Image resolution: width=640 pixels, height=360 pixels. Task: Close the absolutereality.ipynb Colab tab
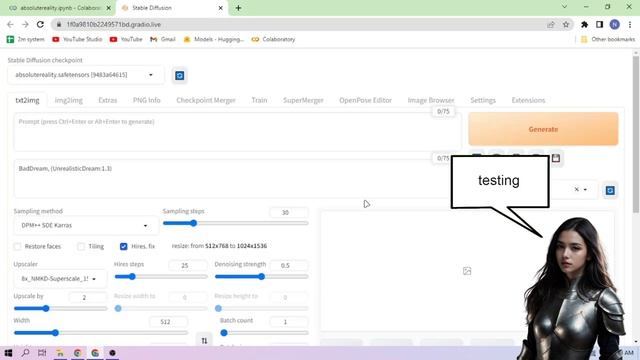point(109,8)
